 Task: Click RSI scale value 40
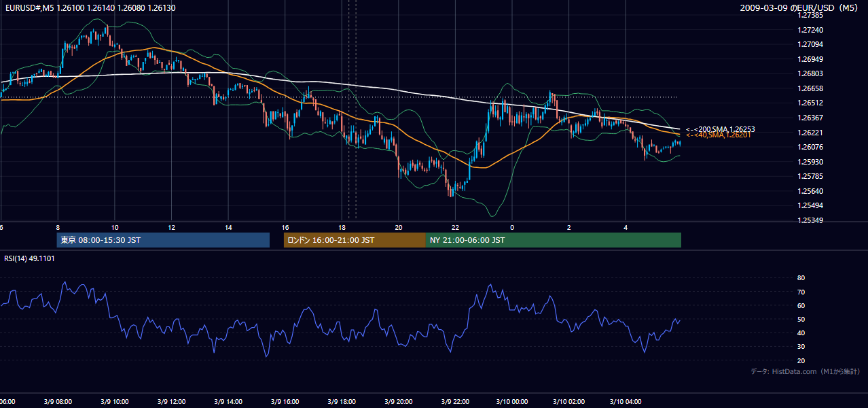point(801,333)
